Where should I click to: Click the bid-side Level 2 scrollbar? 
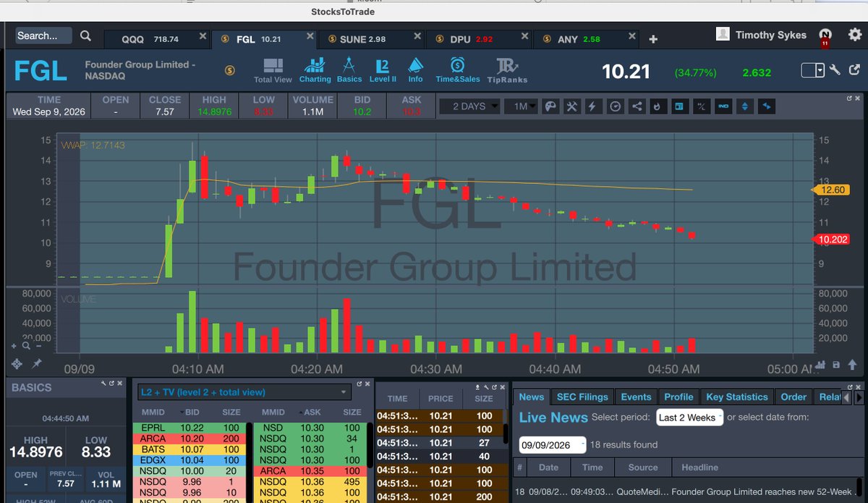250,463
